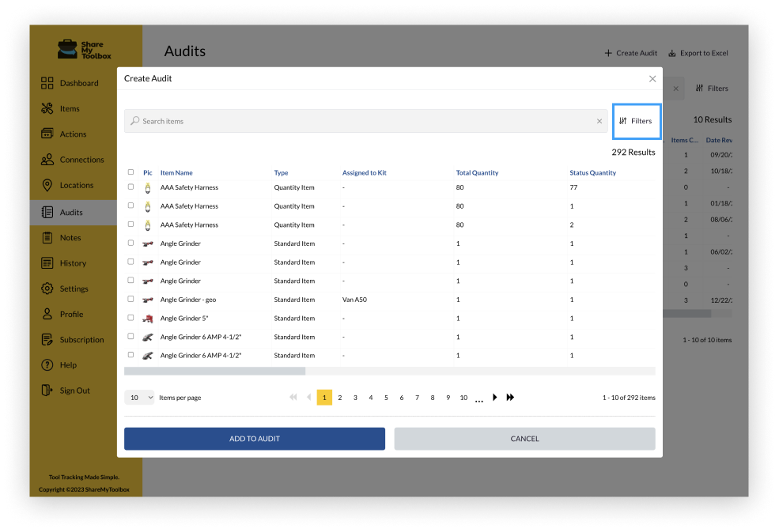The height and width of the screenshot is (532, 779).
Task: Open the Filters panel in the modal
Action: (x=637, y=121)
